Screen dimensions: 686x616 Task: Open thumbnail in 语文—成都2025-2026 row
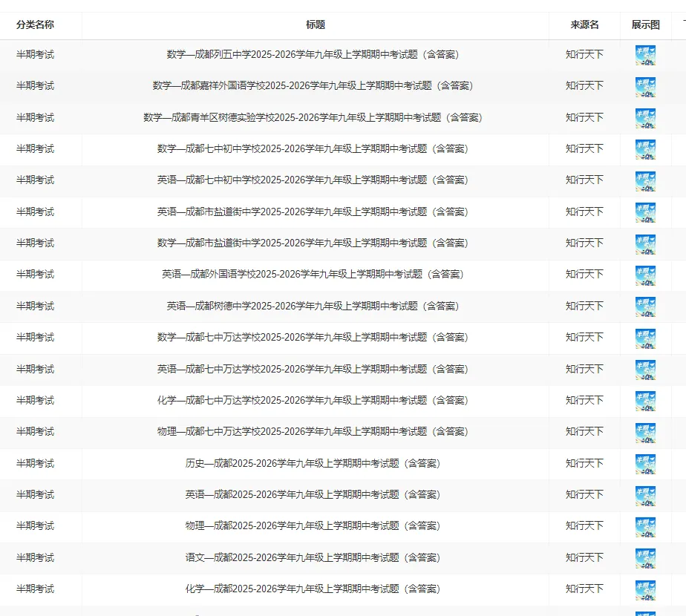pos(645,559)
